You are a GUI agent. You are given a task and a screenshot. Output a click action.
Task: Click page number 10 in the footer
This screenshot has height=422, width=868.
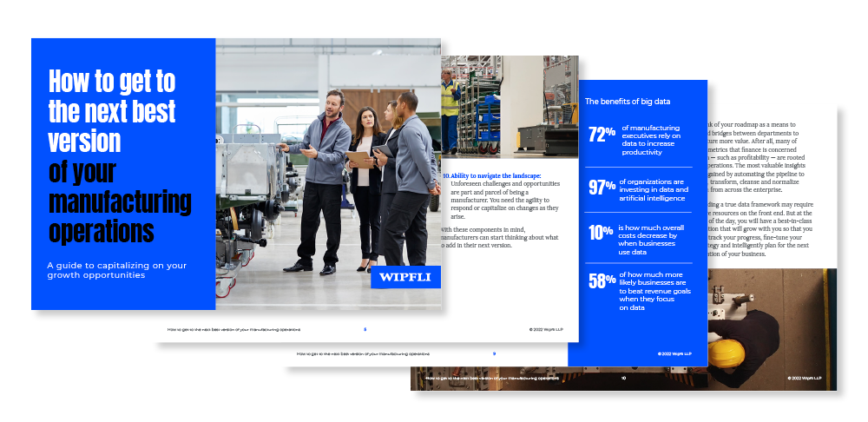[x=623, y=379]
